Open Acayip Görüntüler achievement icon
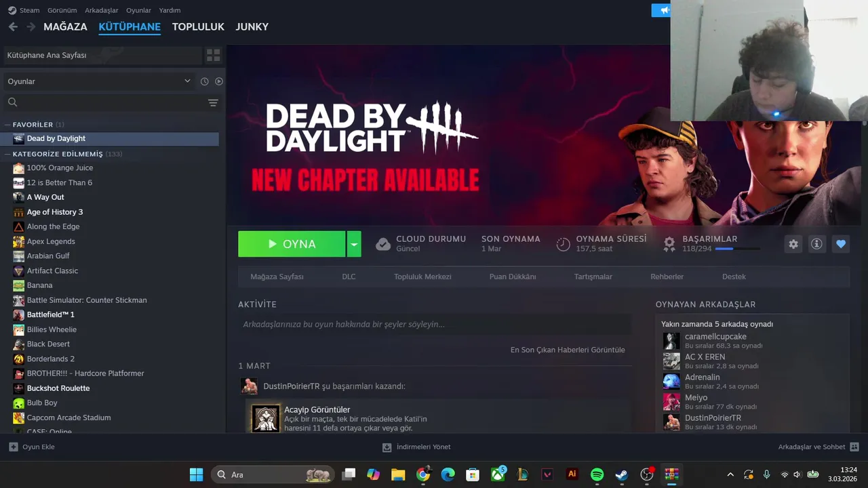This screenshot has width=868, height=488. [x=265, y=419]
